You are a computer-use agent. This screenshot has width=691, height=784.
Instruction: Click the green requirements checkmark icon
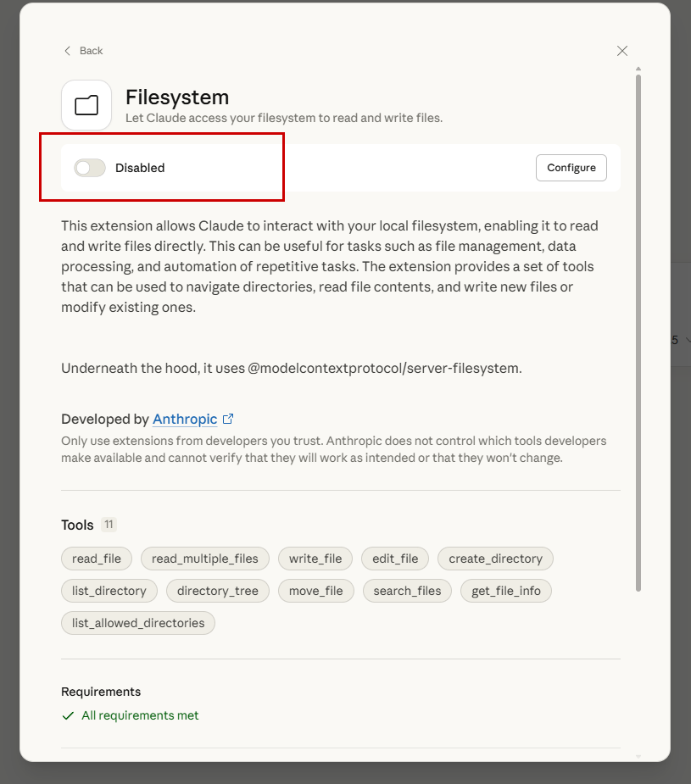(x=68, y=715)
